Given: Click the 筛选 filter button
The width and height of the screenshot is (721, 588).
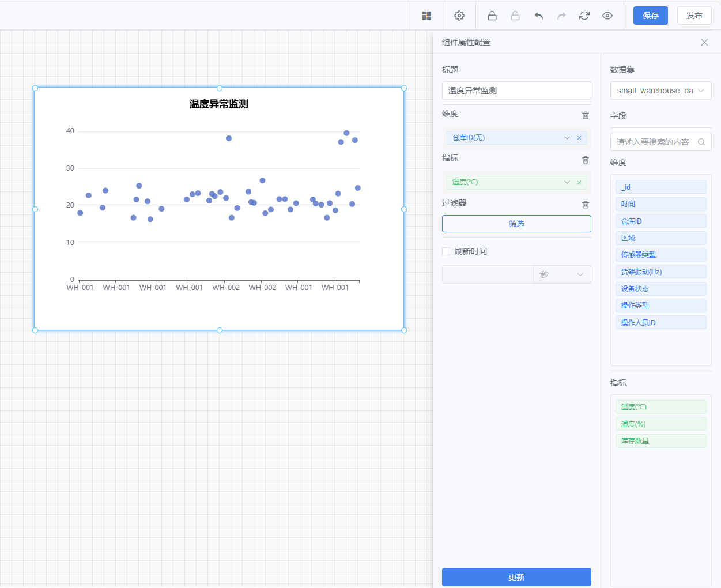Looking at the screenshot, I should pyautogui.click(x=516, y=224).
